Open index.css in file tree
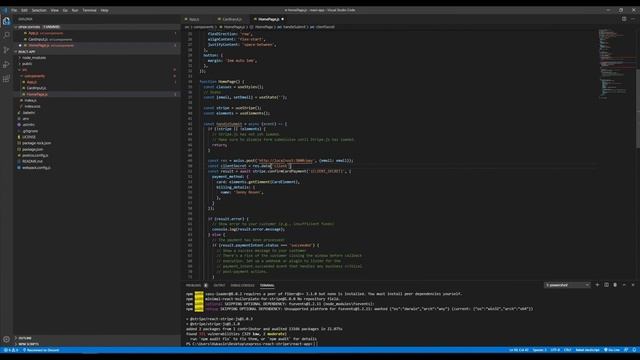The width and height of the screenshot is (640, 360). coord(98,107)
